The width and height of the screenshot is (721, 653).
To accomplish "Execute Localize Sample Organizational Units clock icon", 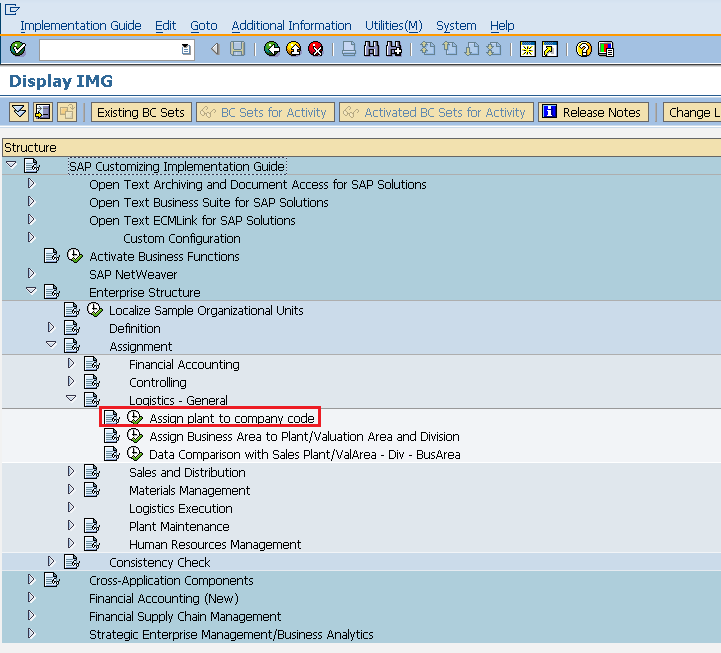I will (95, 309).
